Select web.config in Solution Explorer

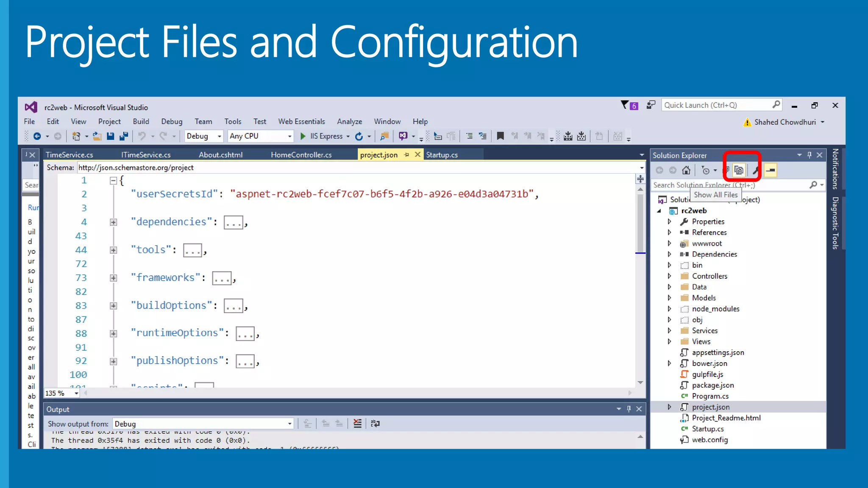pyautogui.click(x=709, y=440)
